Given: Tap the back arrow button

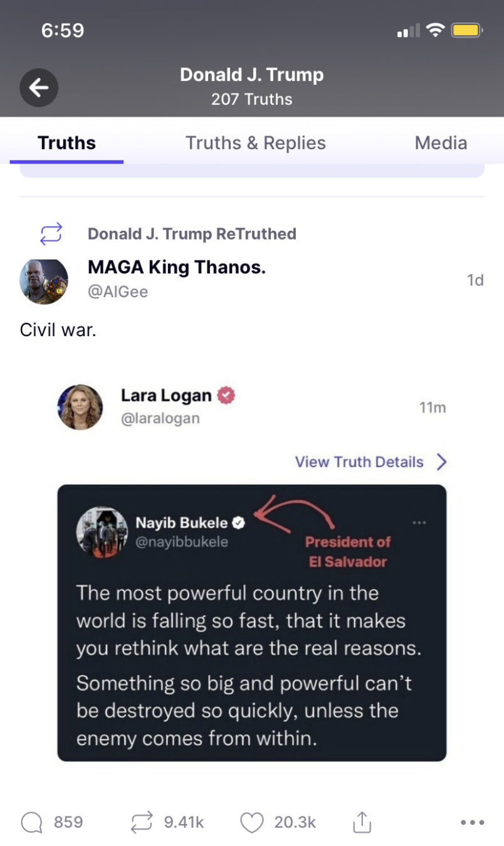Looking at the screenshot, I should pyautogui.click(x=39, y=88).
